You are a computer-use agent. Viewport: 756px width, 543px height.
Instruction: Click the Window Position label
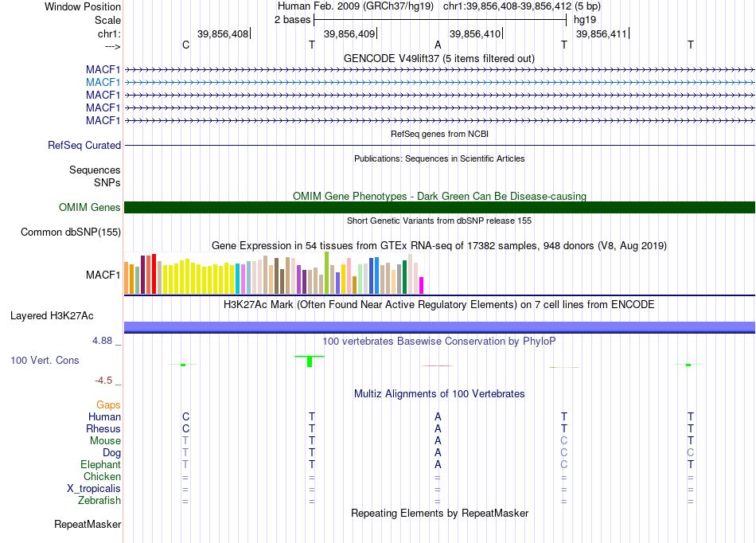(83, 6)
